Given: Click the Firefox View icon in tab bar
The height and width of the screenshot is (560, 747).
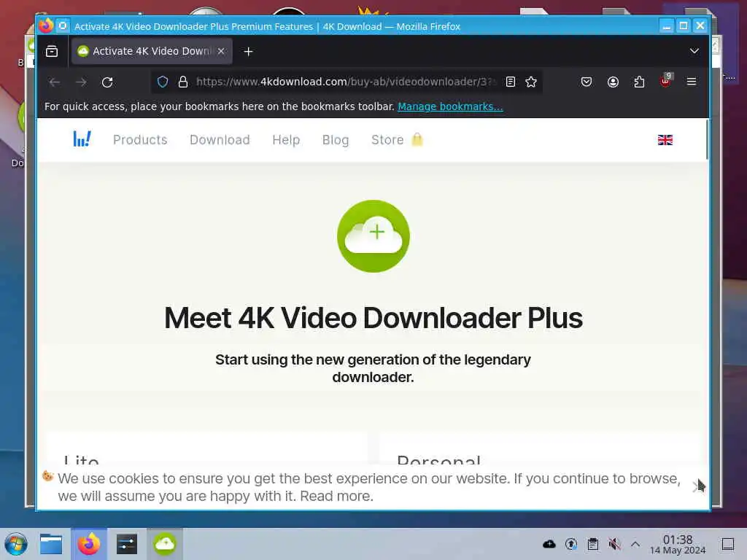Looking at the screenshot, I should [x=52, y=51].
